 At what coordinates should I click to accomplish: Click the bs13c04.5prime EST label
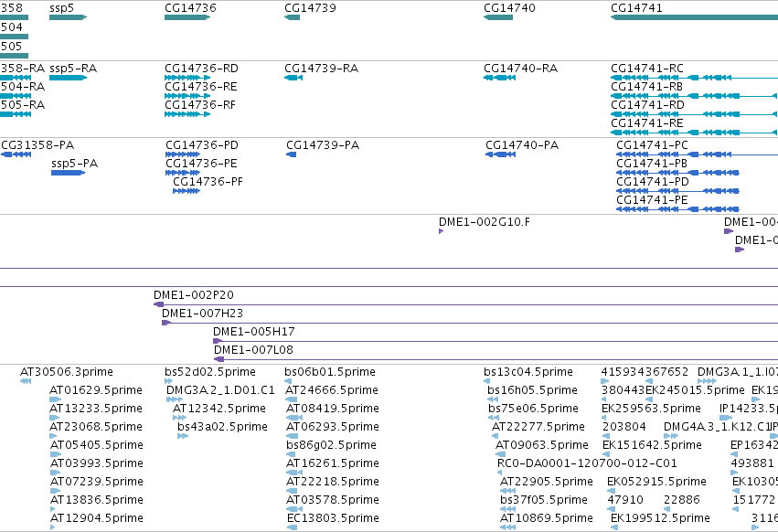(x=528, y=372)
